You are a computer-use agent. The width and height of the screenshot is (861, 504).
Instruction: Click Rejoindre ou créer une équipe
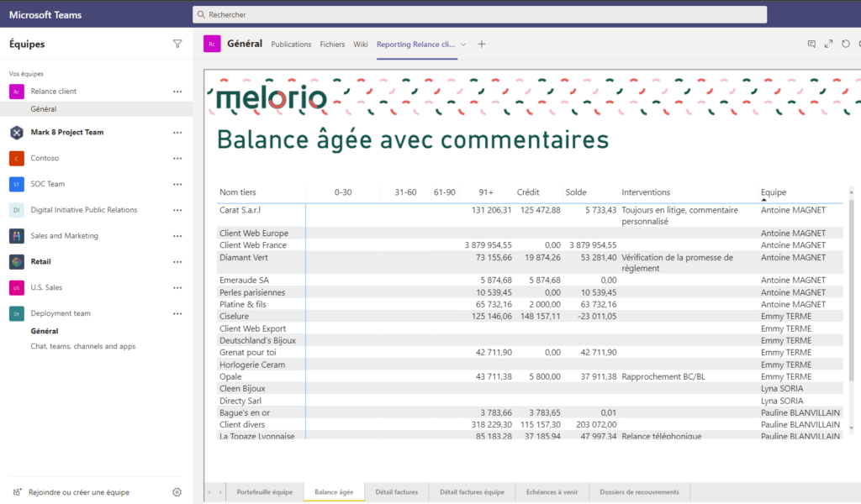click(x=78, y=492)
